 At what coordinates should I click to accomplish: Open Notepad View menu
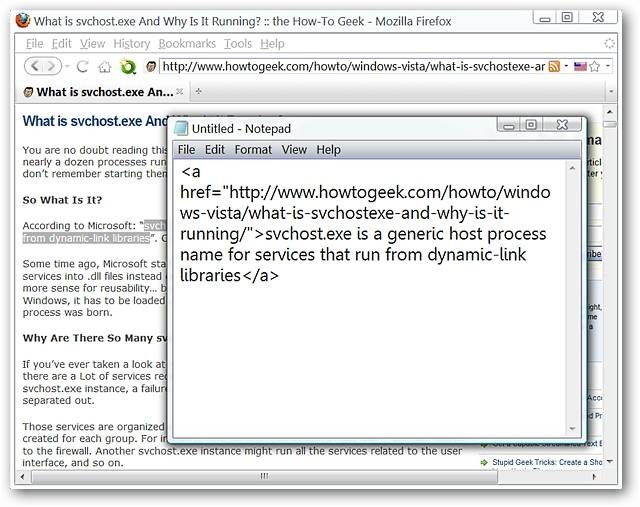point(294,149)
